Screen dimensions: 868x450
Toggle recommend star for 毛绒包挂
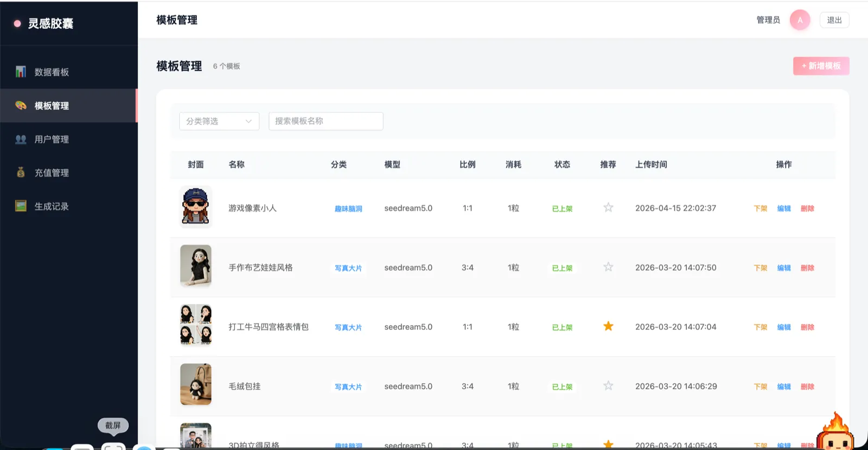608,386
